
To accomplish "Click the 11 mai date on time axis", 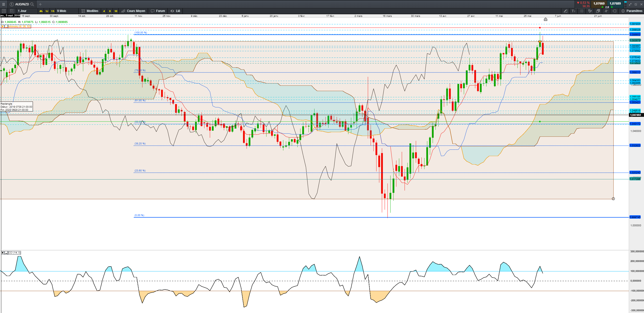I will pyautogui.click(x=499, y=16).
